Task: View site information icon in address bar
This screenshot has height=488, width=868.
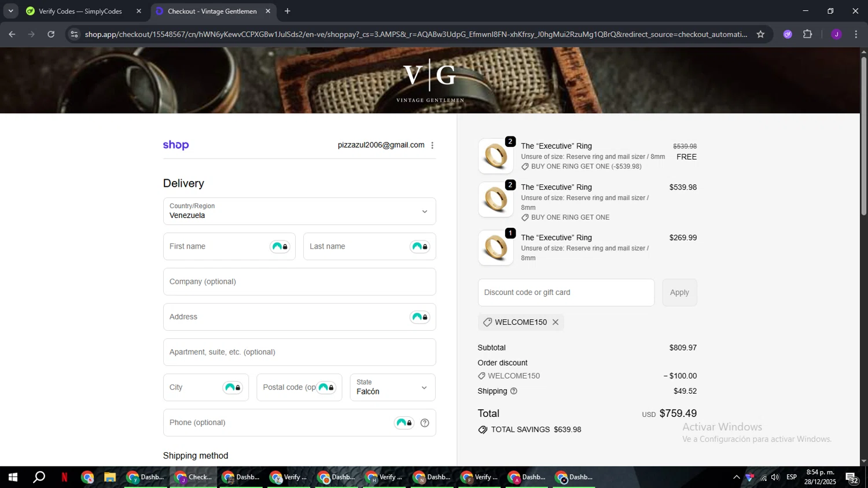Action: click(x=73, y=34)
